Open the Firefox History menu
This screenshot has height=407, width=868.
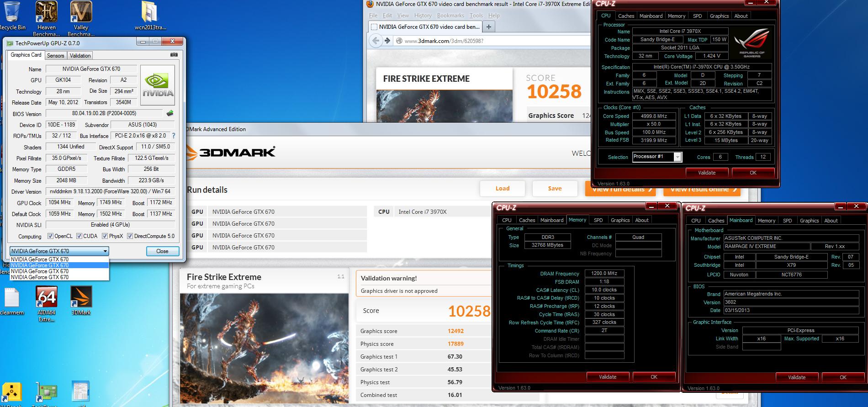click(x=423, y=16)
